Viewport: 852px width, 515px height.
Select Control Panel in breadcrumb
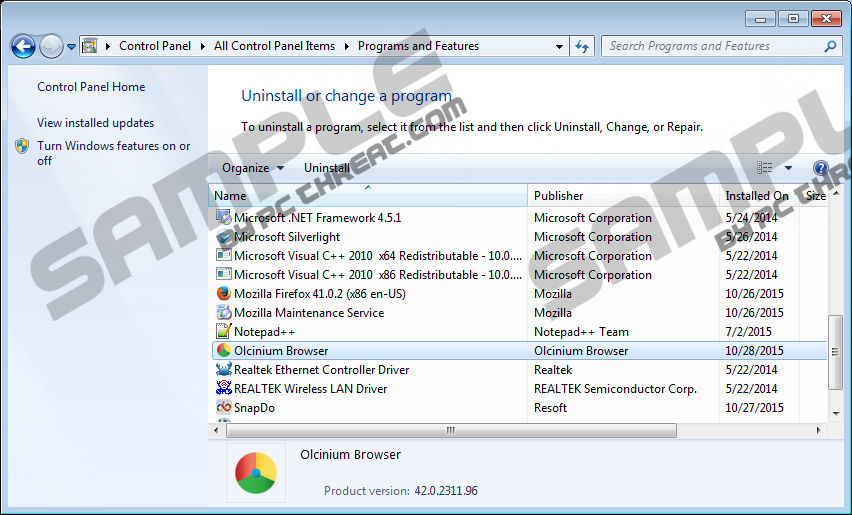point(155,46)
